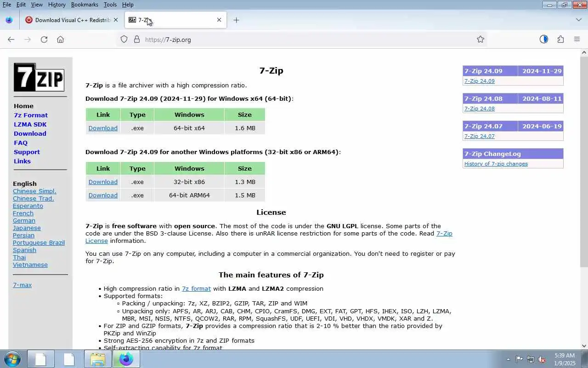
Task: Open the File menu
Action: pyautogui.click(x=7, y=5)
